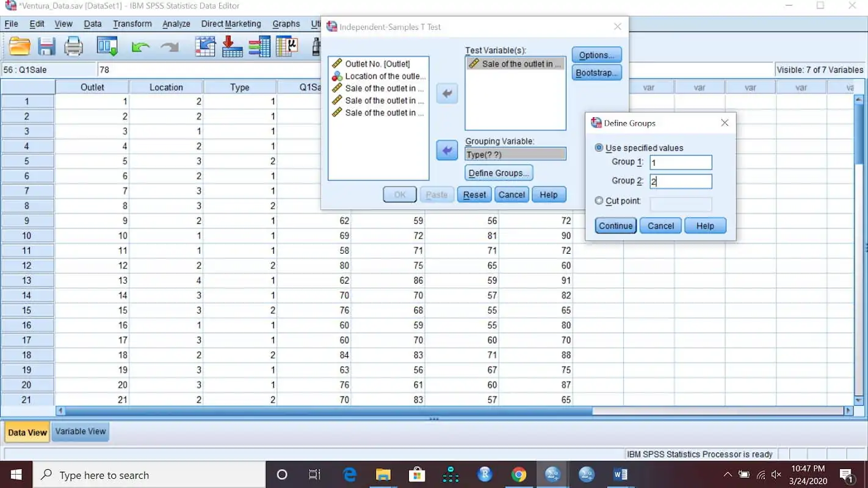The width and height of the screenshot is (868, 488).
Task: Click the Outlet column header
Action: [92, 87]
